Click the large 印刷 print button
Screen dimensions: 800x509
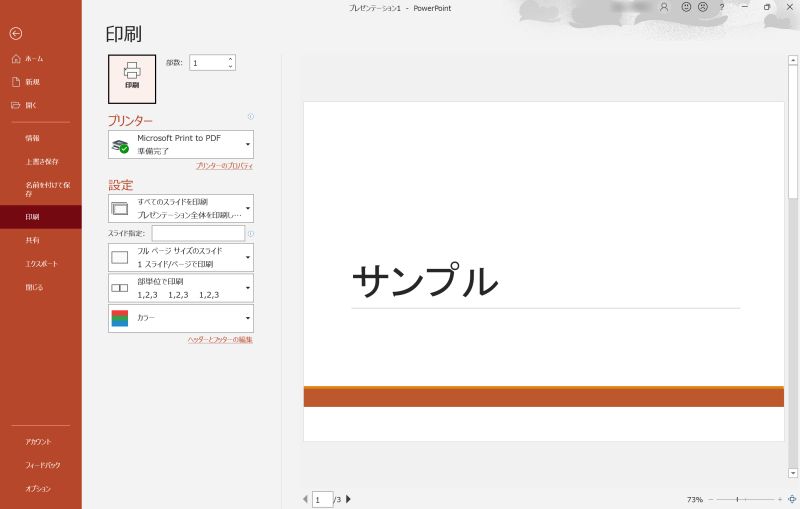(x=132, y=79)
